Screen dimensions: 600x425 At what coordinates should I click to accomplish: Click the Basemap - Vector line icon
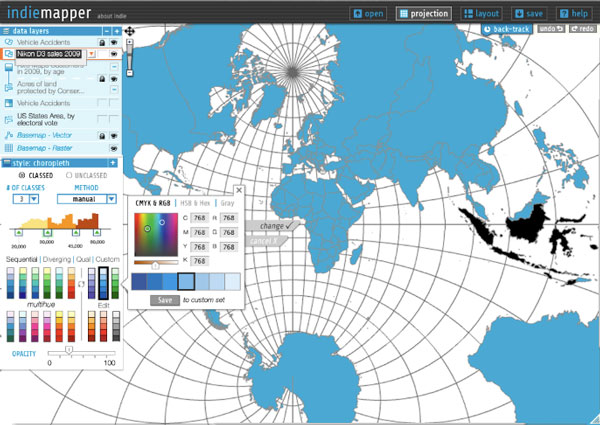click(x=8, y=135)
